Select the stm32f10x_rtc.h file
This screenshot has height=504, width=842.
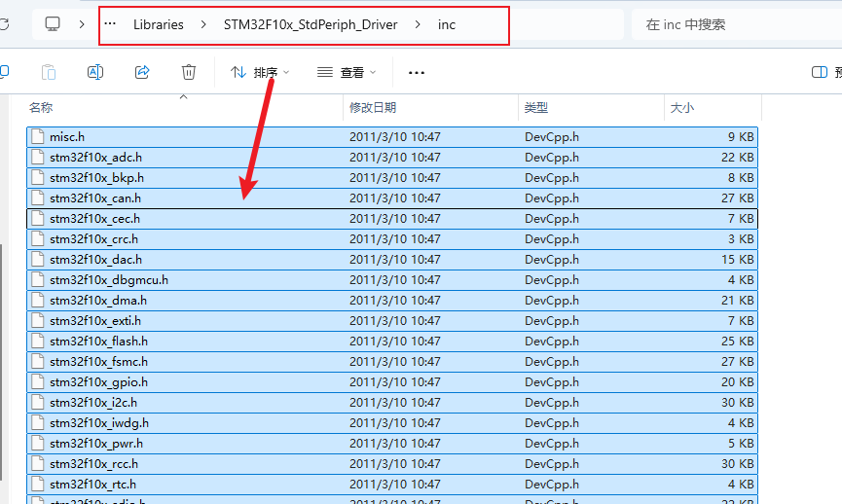point(392,485)
